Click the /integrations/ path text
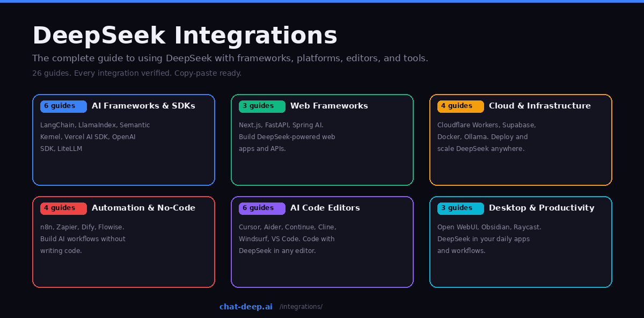Image resolution: width=644 pixels, height=318 pixels. coord(301,307)
